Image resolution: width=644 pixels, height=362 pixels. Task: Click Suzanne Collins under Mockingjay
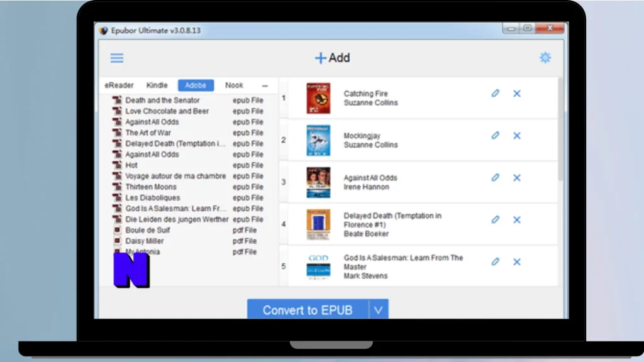pos(370,145)
